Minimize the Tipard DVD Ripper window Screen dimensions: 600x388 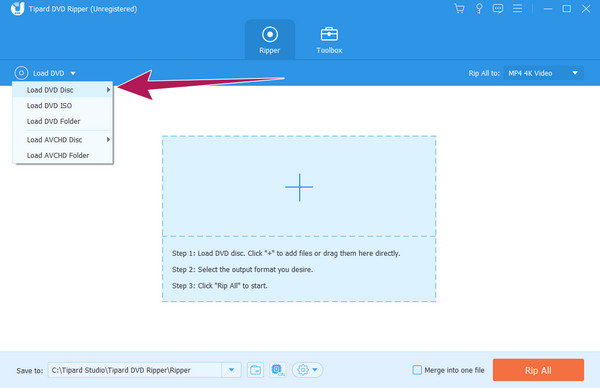[548, 8]
